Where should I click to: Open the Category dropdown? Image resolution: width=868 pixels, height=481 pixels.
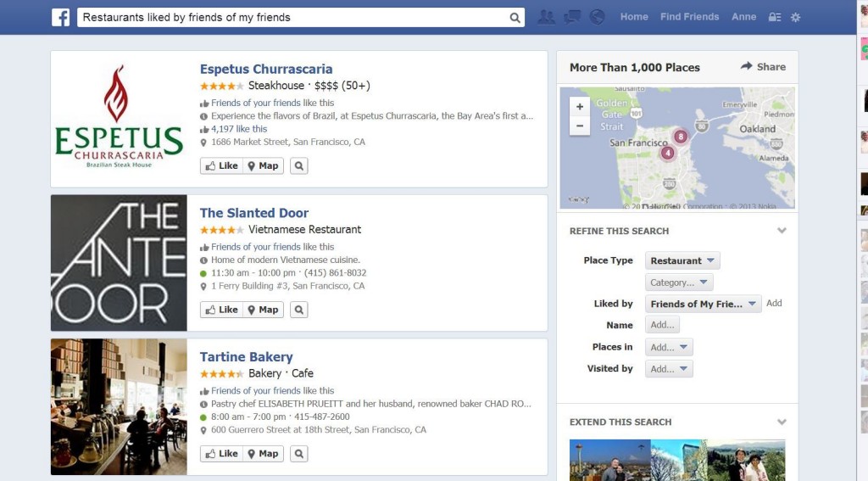(x=679, y=282)
